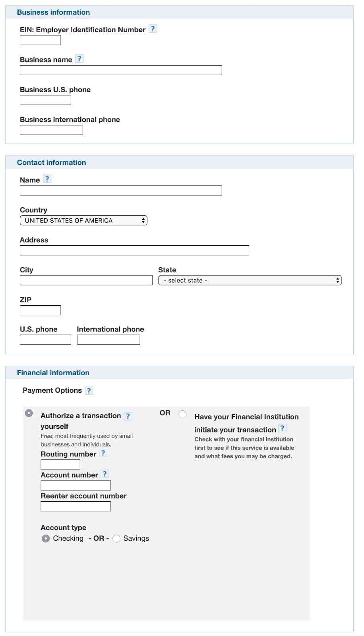Screen dimensions: 364x636
Task: Click the Business name help icon
Action: [80, 58]
